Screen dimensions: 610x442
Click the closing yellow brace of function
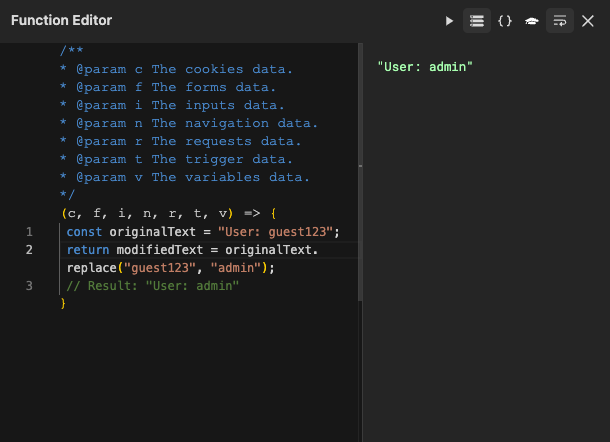click(63, 303)
